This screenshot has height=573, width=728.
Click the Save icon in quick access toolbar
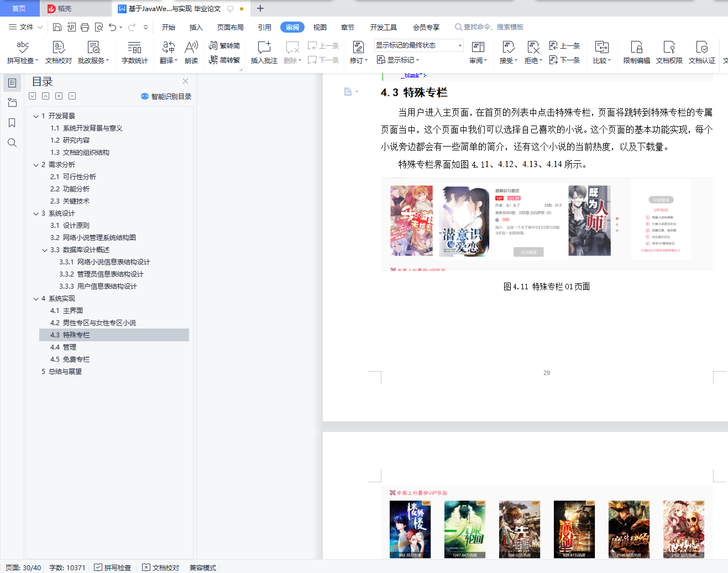57,27
